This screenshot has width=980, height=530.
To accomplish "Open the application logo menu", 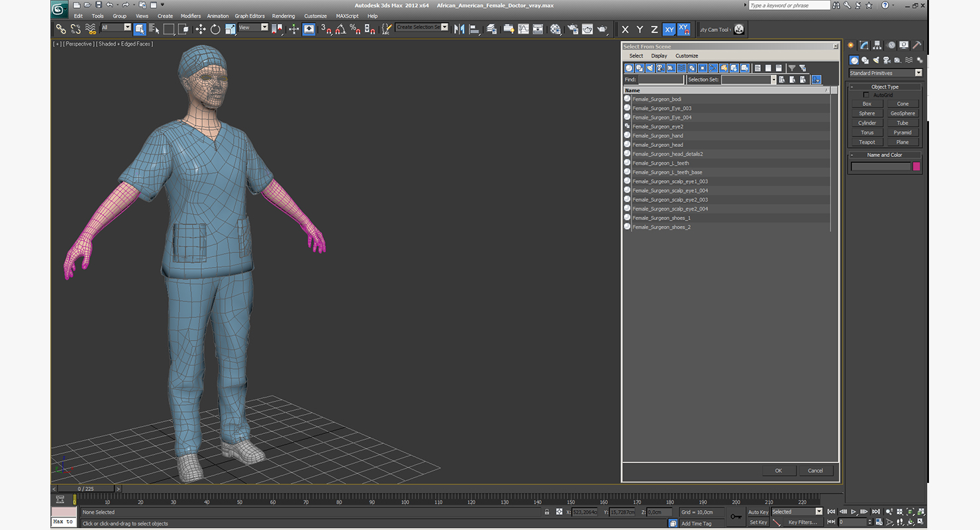I will coord(59,9).
